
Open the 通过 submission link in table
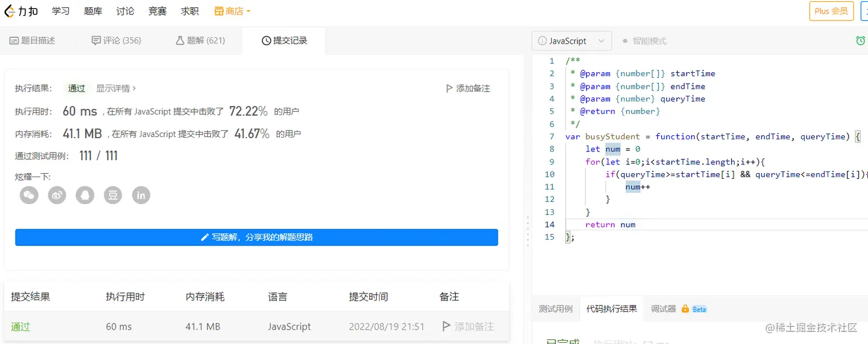[21, 326]
